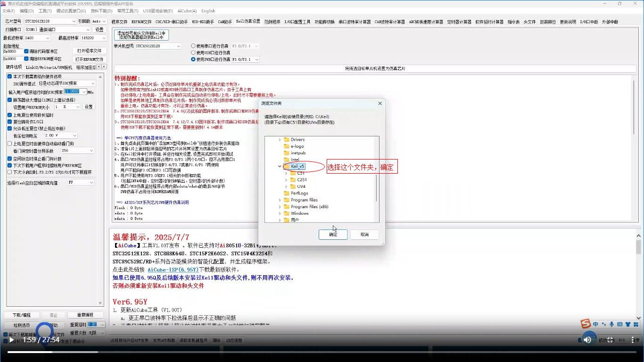This screenshot has height=362, width=644.
Task: Click 添加型号和头文件到Keil中 button
Action: point(141,35)
